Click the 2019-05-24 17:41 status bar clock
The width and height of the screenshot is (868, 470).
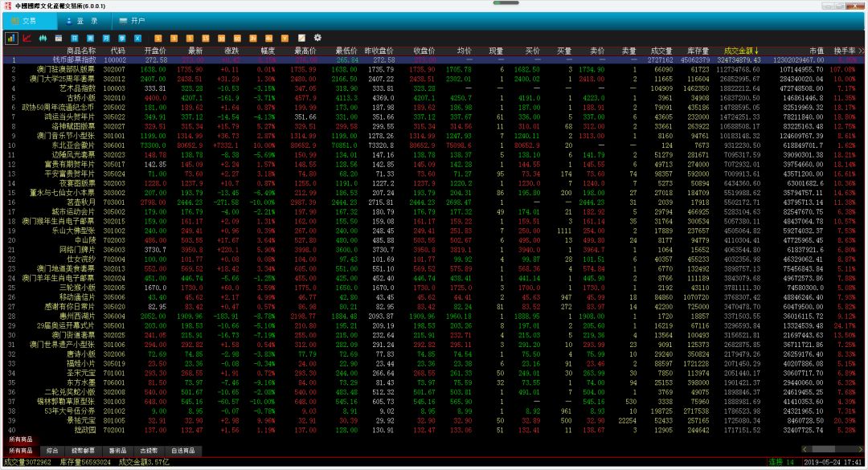coord(833,462)
